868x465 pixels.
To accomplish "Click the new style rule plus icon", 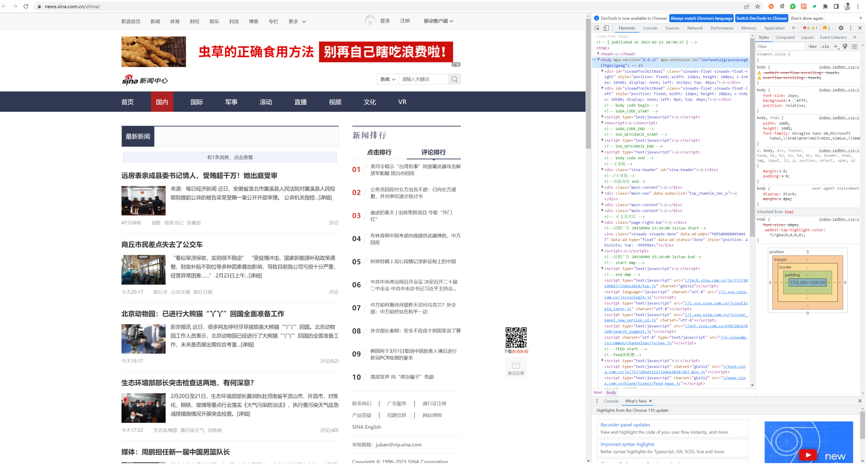I will tap(836, 46).
